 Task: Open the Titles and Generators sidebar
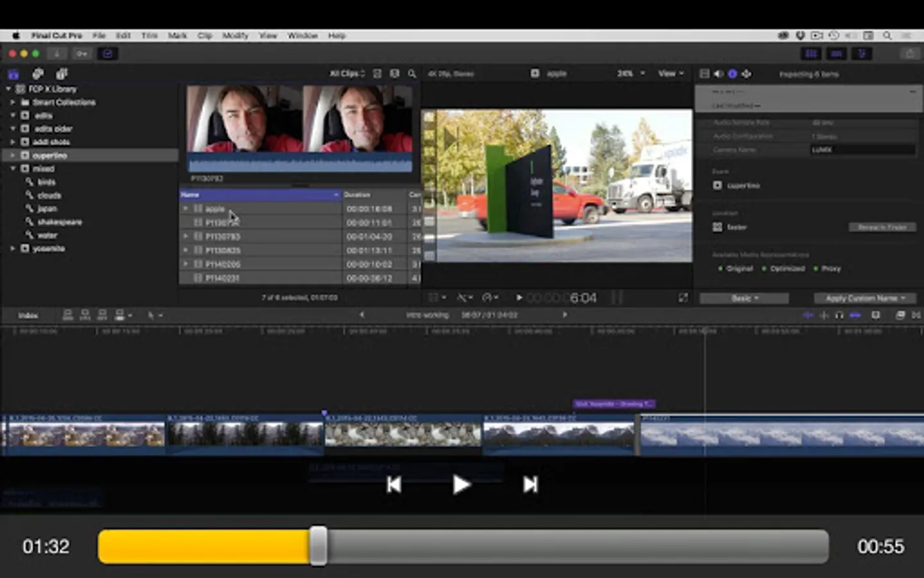62,74
